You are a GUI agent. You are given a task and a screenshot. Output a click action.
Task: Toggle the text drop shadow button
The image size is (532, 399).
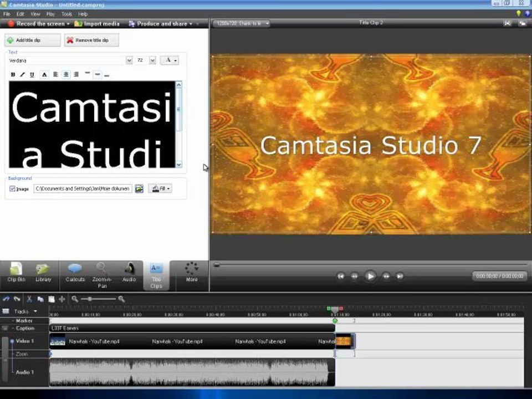(44, 75)
